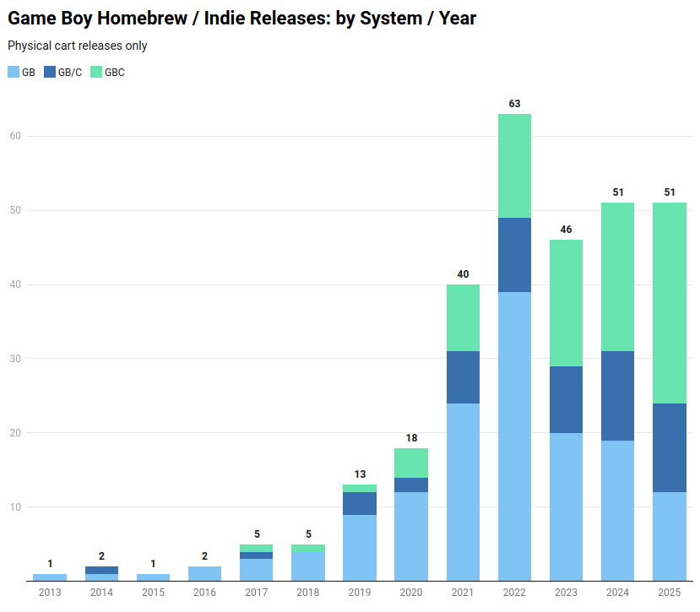Viewport: 700px width, 612px height.
Task: Click the green GBC segment of 2022 bar
Action: tap(514, 165)
